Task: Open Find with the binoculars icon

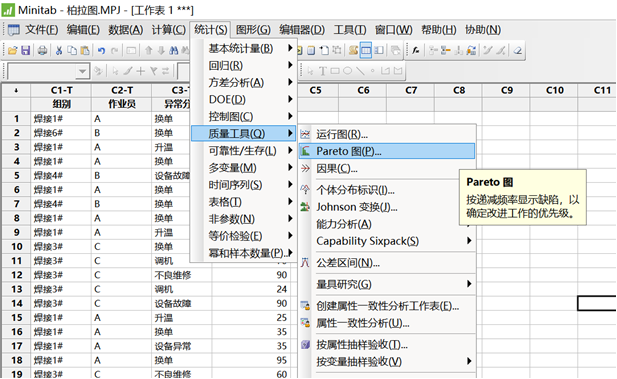Action: coord(174,50)
